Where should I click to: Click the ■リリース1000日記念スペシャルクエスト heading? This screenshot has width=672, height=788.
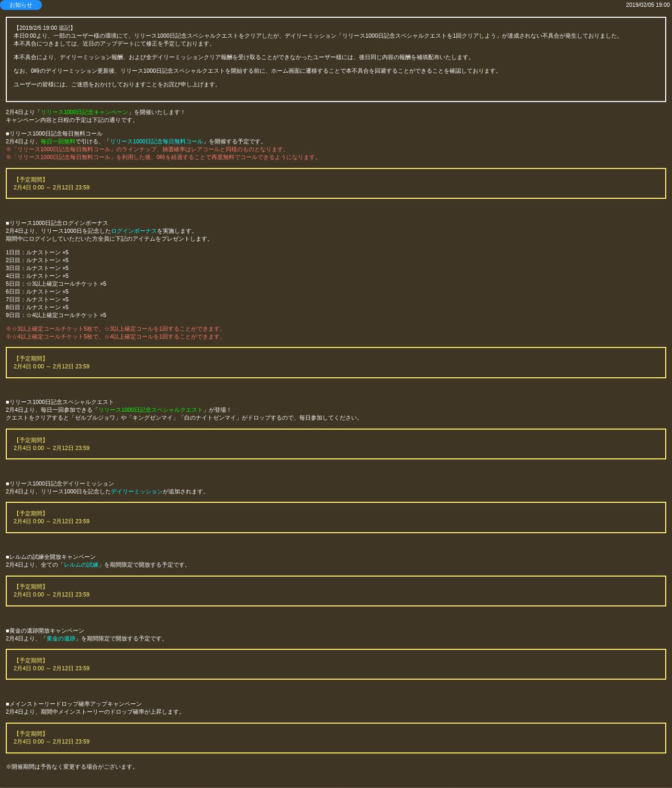(x=60, y=402)
